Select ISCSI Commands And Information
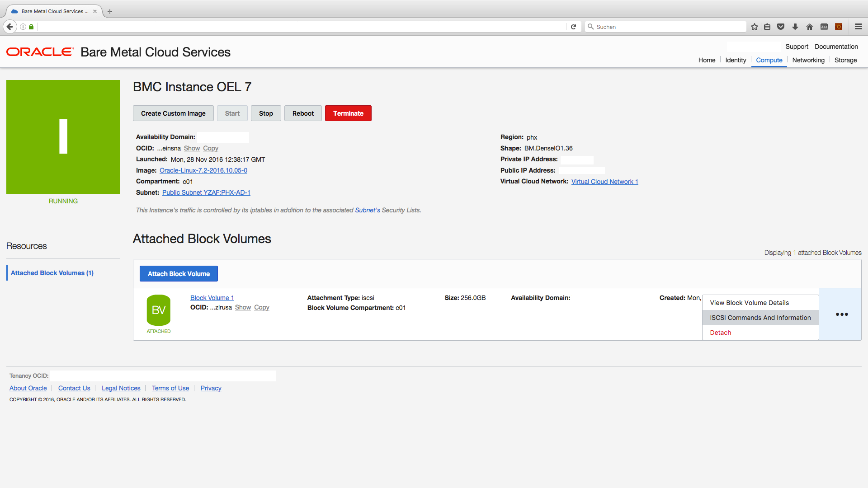The width and height of the screenshot is (868, 488). [x=760, y=318]
